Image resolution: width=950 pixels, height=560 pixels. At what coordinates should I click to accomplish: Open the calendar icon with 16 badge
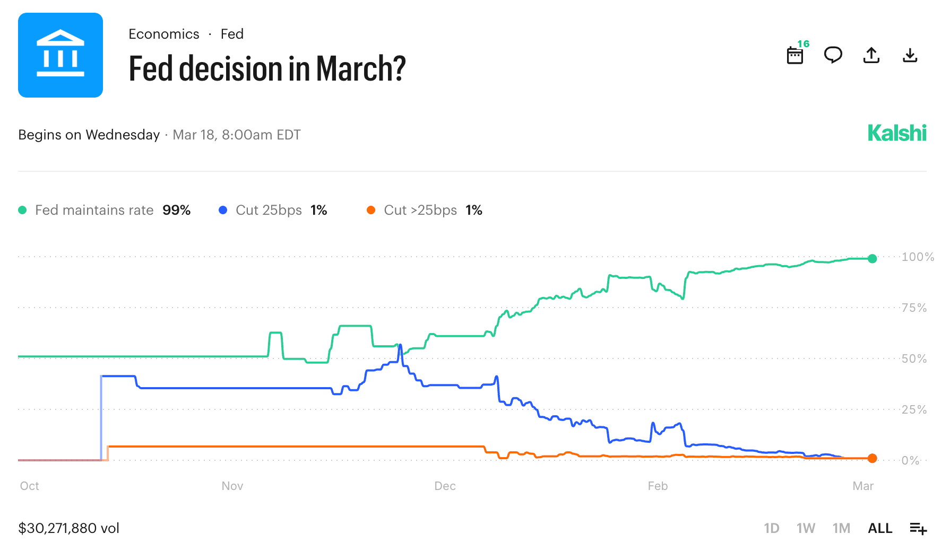795,55
